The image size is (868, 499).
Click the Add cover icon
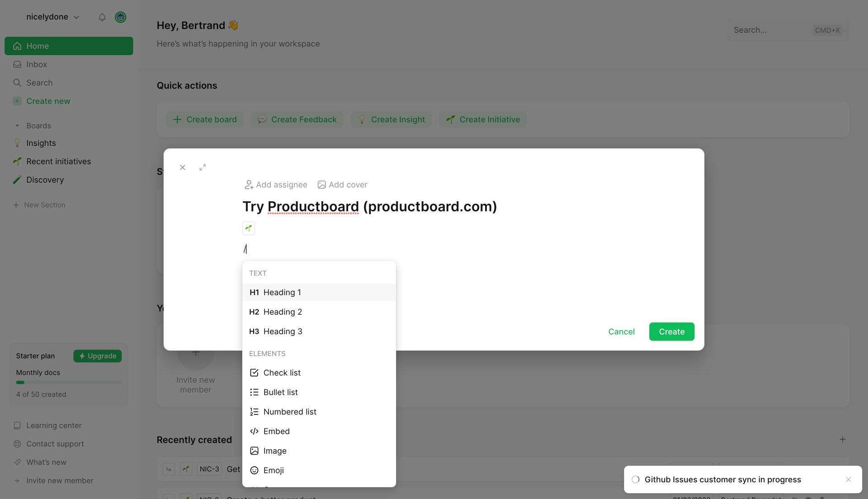[322, 185]
